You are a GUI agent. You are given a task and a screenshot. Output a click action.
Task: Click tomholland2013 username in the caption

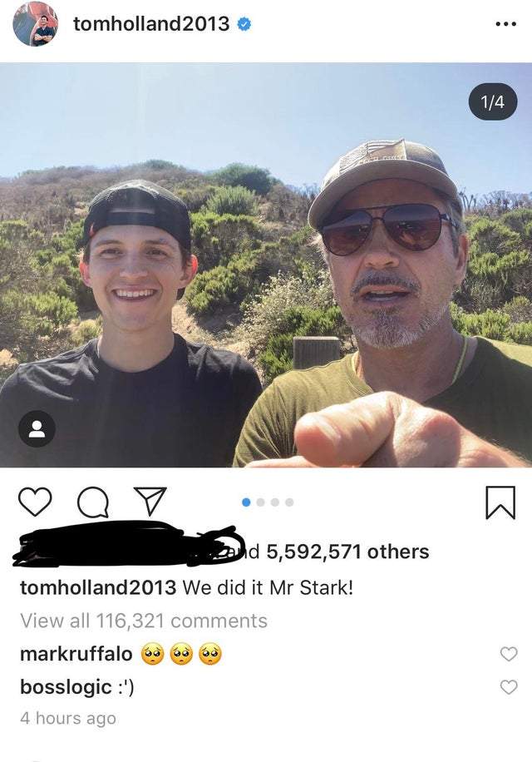coord(97,587)
